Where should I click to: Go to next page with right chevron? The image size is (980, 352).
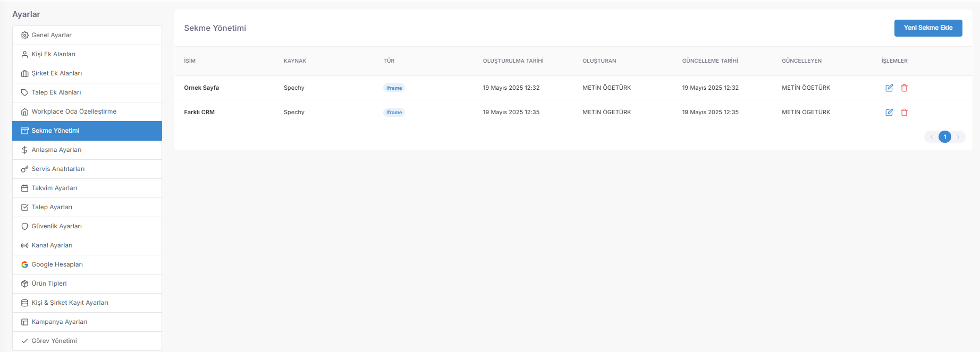point(958,137)
